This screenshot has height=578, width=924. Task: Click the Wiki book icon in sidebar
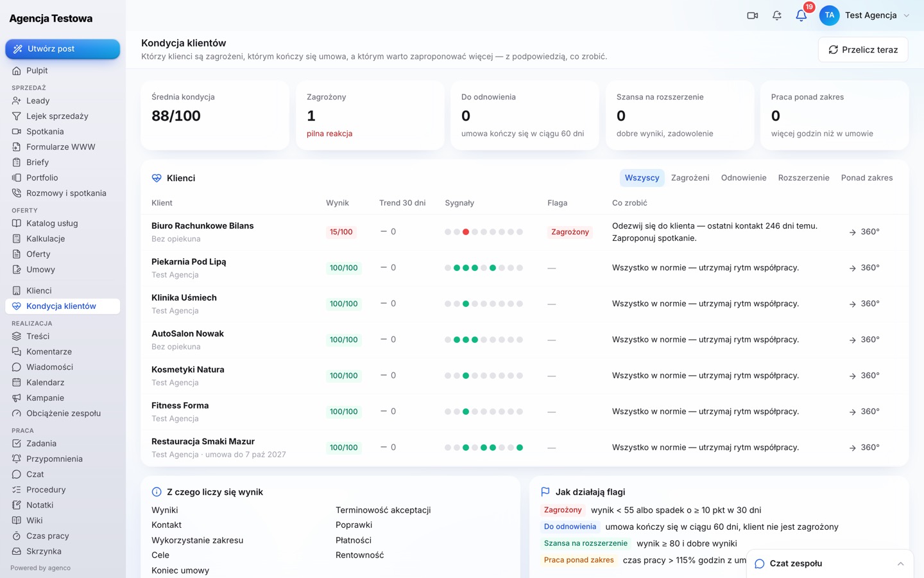pyautogui.click(x=17, y=521)
